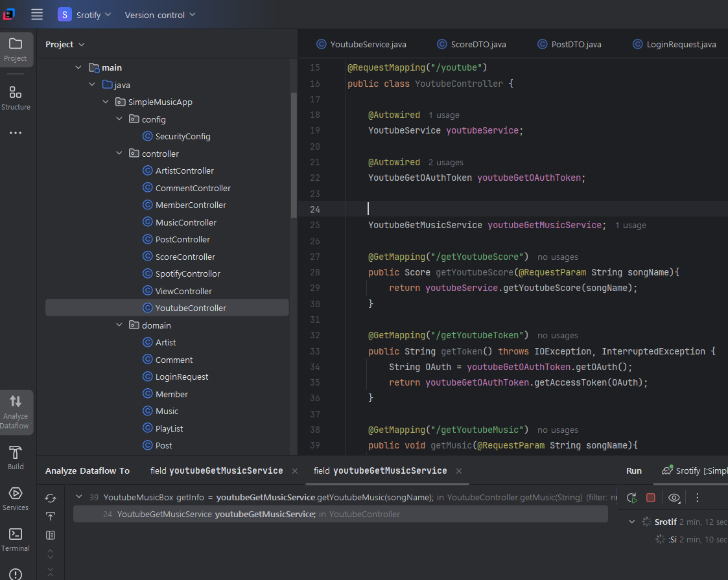Open the Services tool window
Viewport: 728px width, 580px height.
[16, 499]
